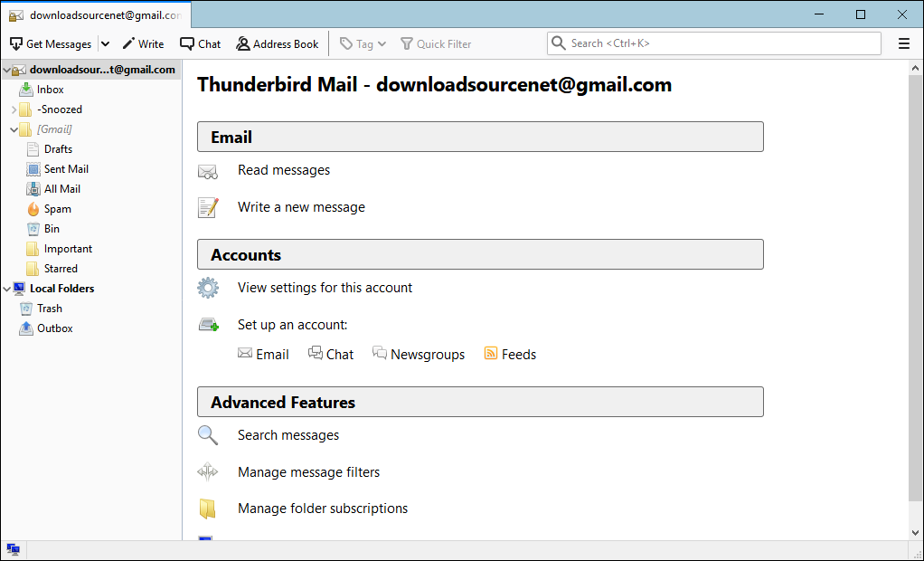Collapse the gmail account tree
The width and height of the screenshot is (924, 561).
click(7, 70)
